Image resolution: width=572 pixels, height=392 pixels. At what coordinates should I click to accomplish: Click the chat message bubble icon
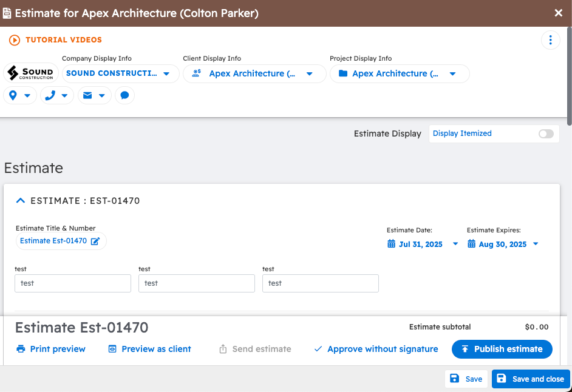[x=124, y=95]
